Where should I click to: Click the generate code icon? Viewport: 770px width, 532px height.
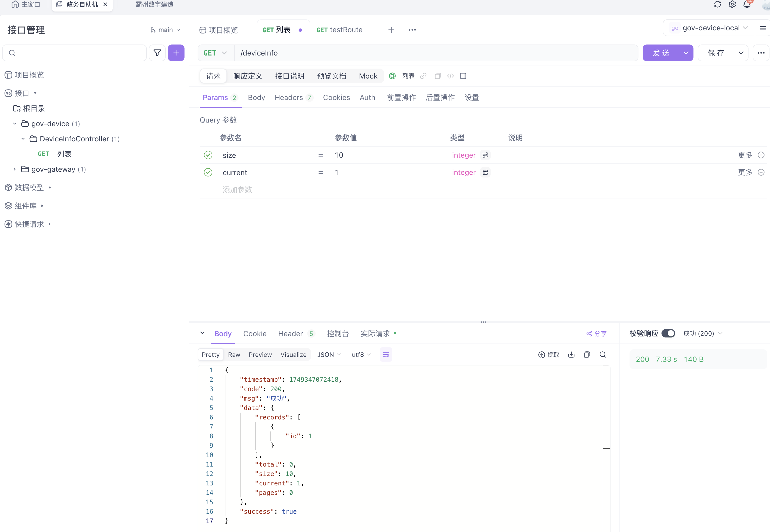[x=451, y=76]
